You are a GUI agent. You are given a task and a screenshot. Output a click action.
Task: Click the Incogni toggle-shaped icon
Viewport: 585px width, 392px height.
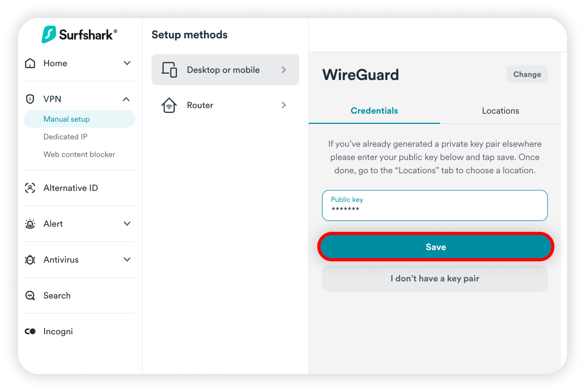point(30,331)
